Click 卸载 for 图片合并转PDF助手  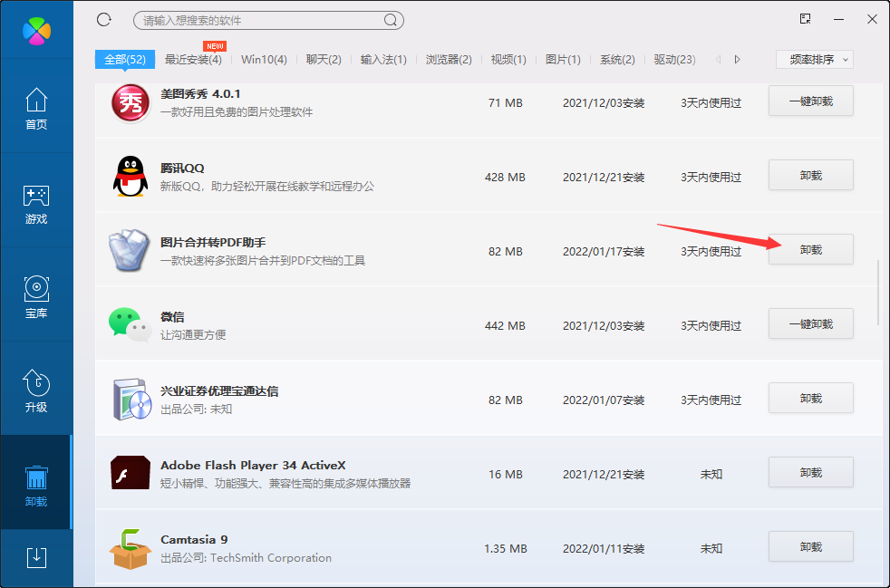811,249
